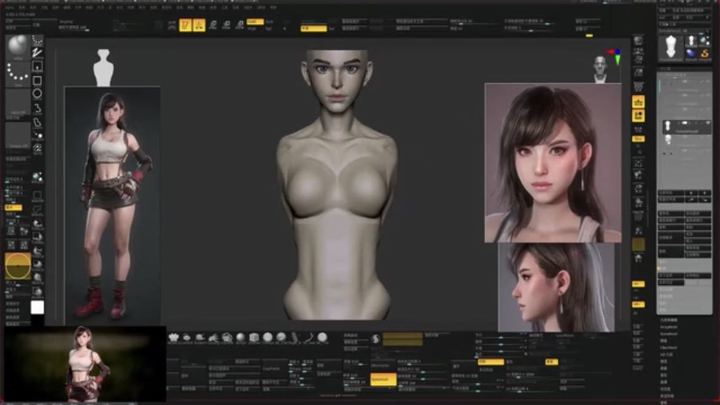
Task: Select the cube-shaped brush in bottom brush shelf
Action: click(x=254, y=338)
